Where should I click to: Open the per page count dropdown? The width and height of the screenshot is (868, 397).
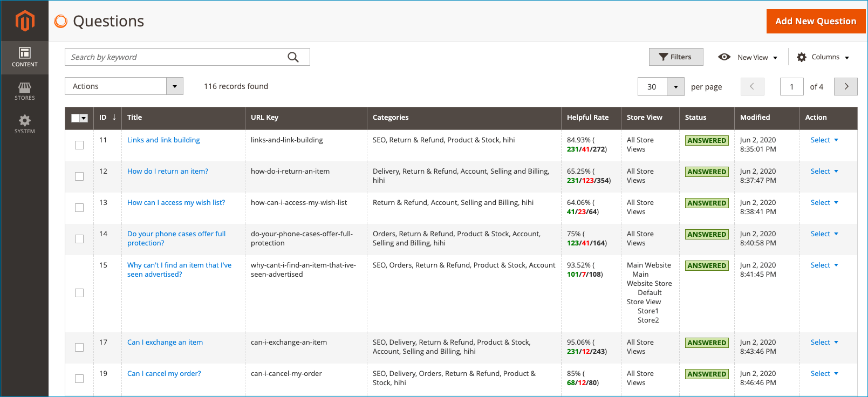click(x=675, y=86)
